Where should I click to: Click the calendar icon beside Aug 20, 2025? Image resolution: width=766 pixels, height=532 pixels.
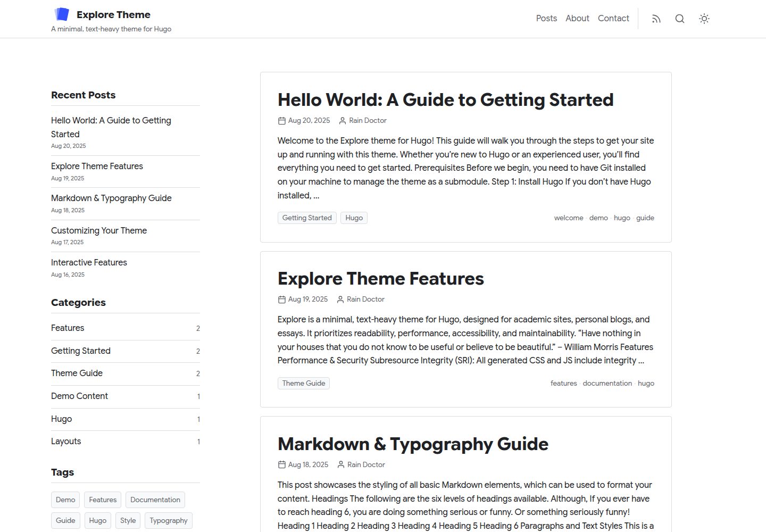coord(282,121)
